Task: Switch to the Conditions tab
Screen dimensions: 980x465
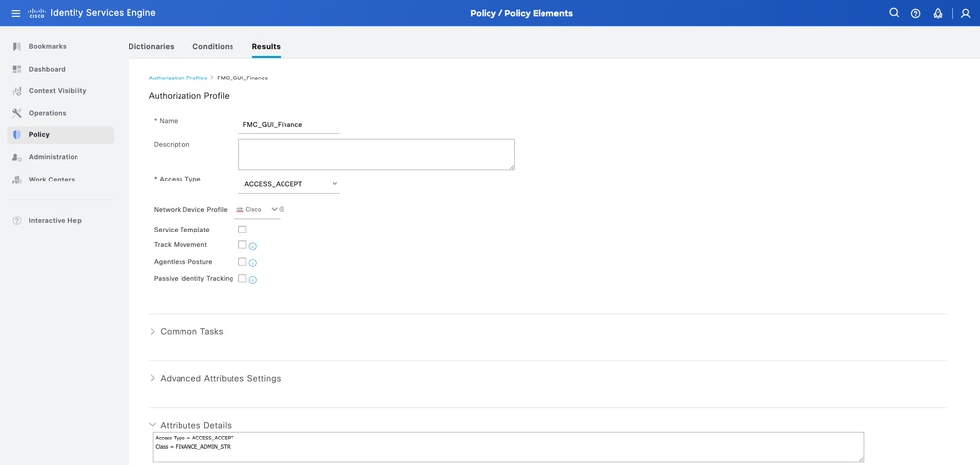Action: (x=213, y=46)
